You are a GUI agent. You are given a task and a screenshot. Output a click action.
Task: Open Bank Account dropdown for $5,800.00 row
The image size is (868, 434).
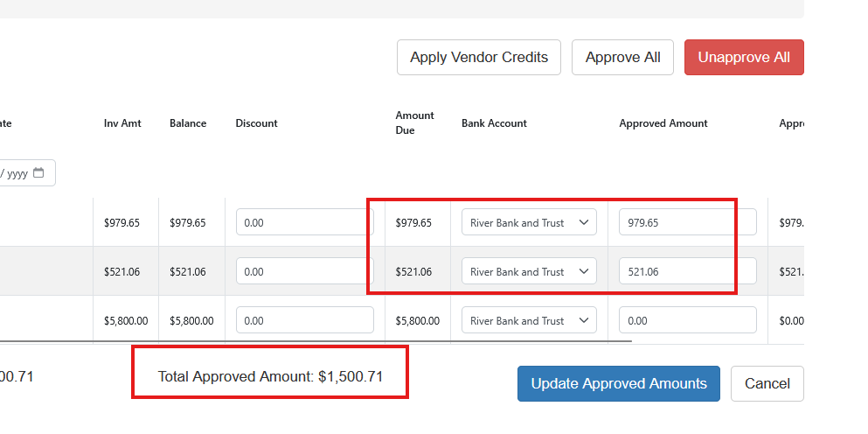(529, 320)
